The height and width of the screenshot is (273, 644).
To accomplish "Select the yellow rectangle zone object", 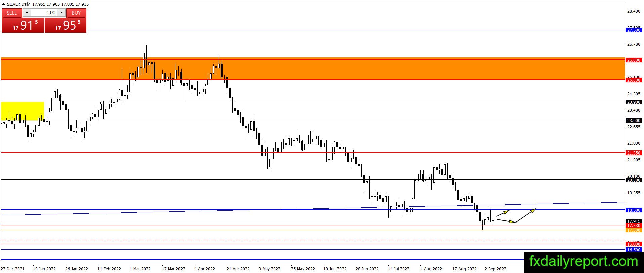I will [x=23, y=111].
